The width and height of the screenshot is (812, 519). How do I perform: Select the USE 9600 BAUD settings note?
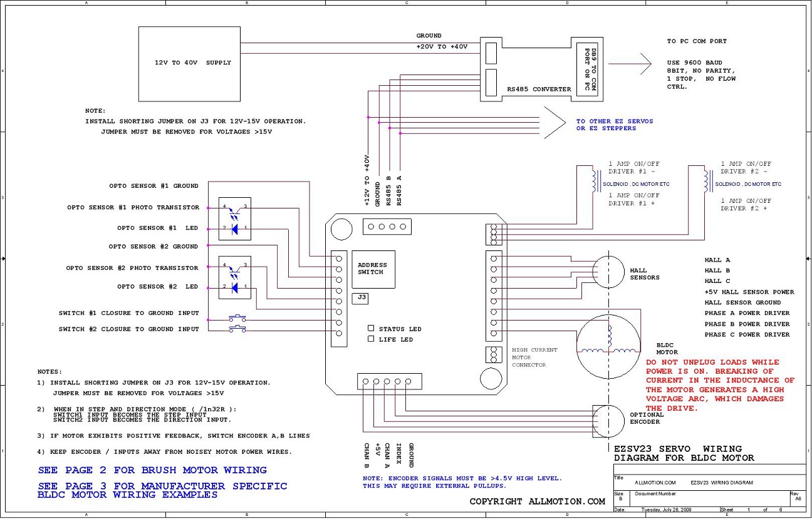[702, 75]
